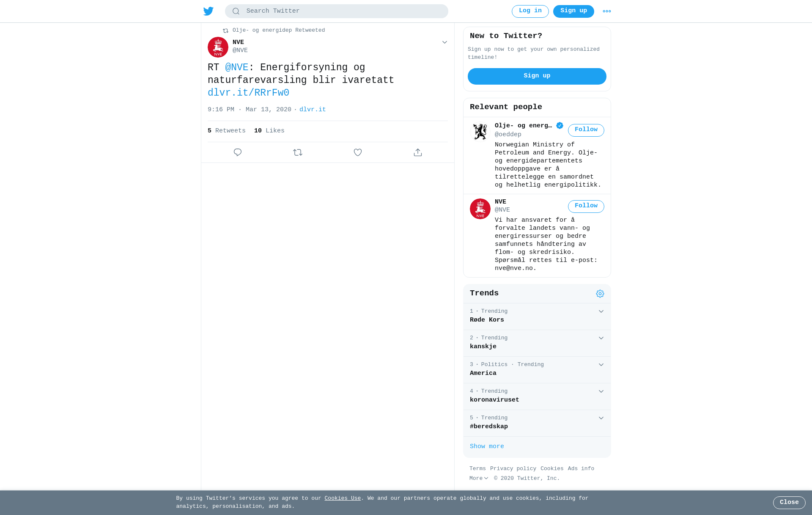Follow the @NVE account
Viewport: 812px width, 515px height.
(586, 207)
